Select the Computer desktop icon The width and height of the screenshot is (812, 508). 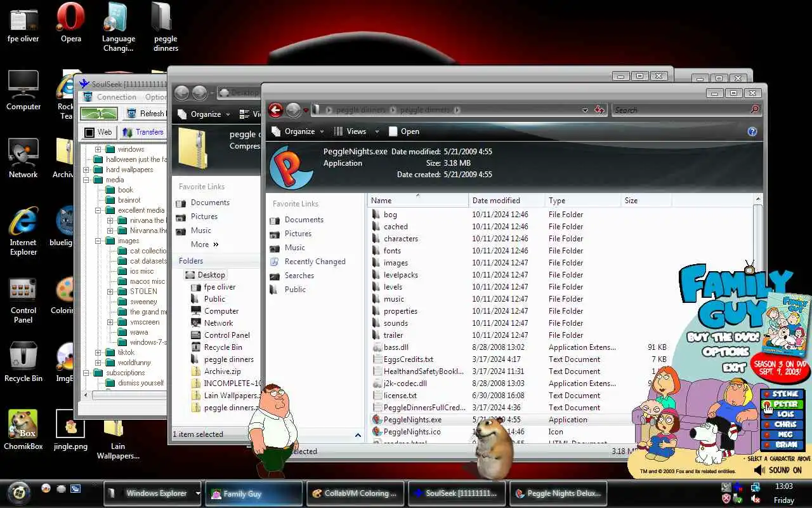tap(23, 90)
